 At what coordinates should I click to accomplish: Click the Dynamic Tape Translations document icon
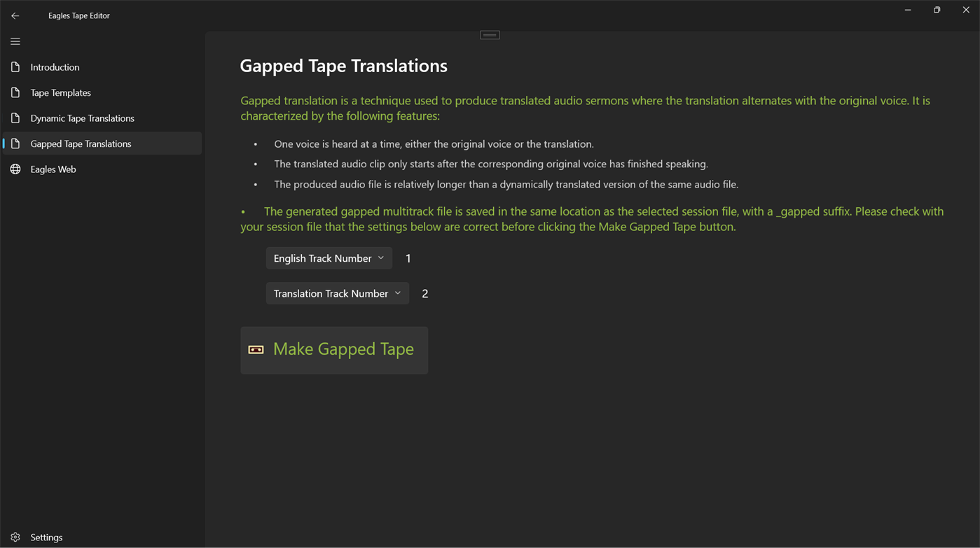(x=15, y=118)
